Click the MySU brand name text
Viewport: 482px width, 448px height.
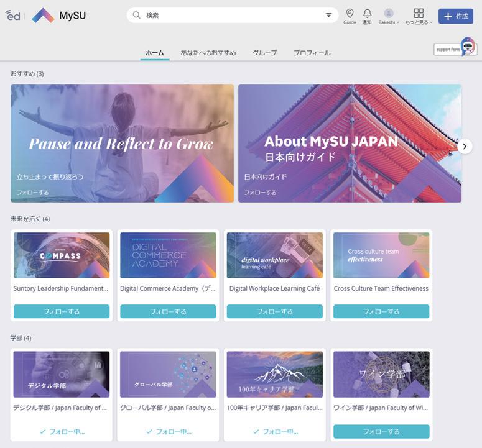tap(73, 16)
